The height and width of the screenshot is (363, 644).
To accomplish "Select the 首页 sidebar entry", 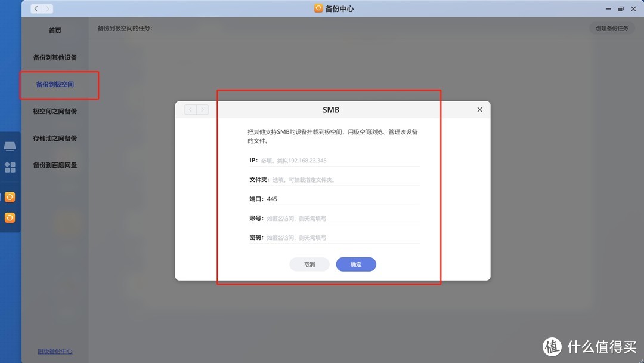I will [x=55, y=30].
